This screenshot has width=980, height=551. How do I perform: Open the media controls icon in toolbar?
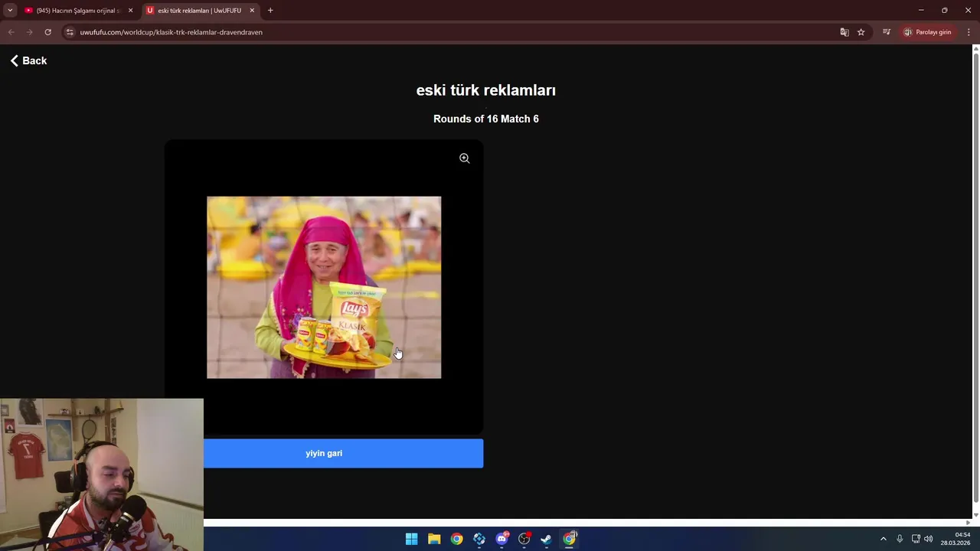click(887, 32)
